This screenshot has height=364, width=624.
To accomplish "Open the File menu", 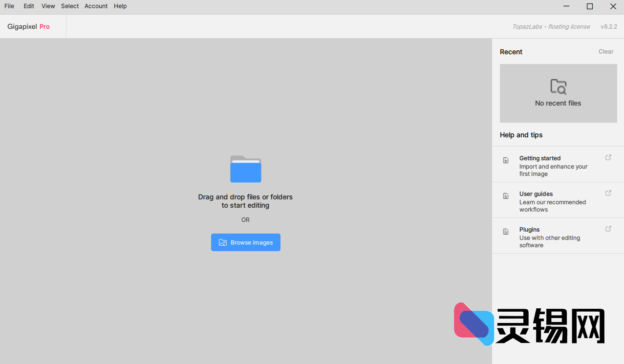I will pos(9,6).
